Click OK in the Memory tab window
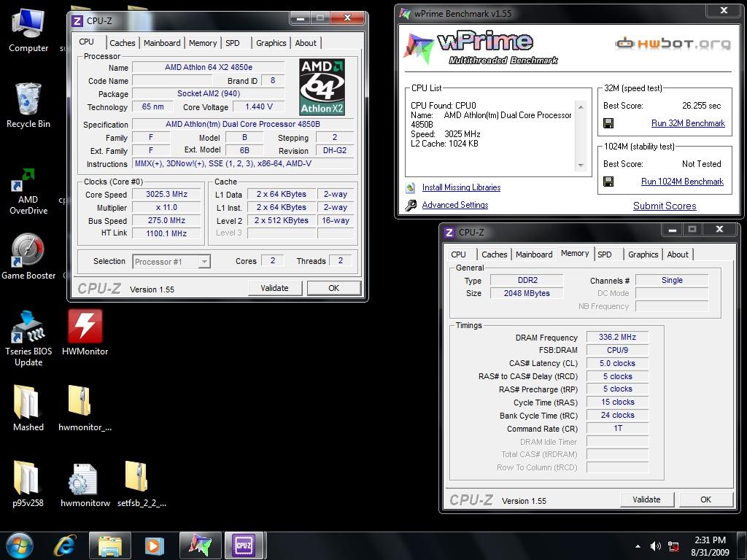Viewport: 747px width, 560px height. tap(705, 499)
